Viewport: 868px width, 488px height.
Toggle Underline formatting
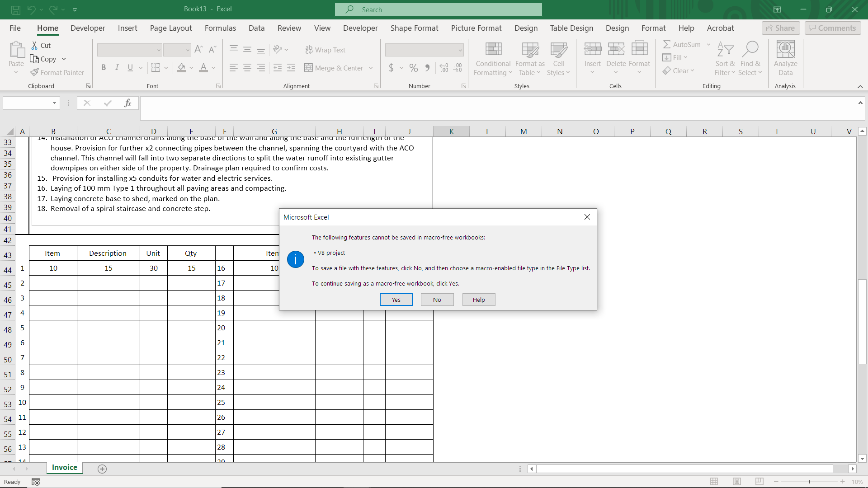point(130,68)
